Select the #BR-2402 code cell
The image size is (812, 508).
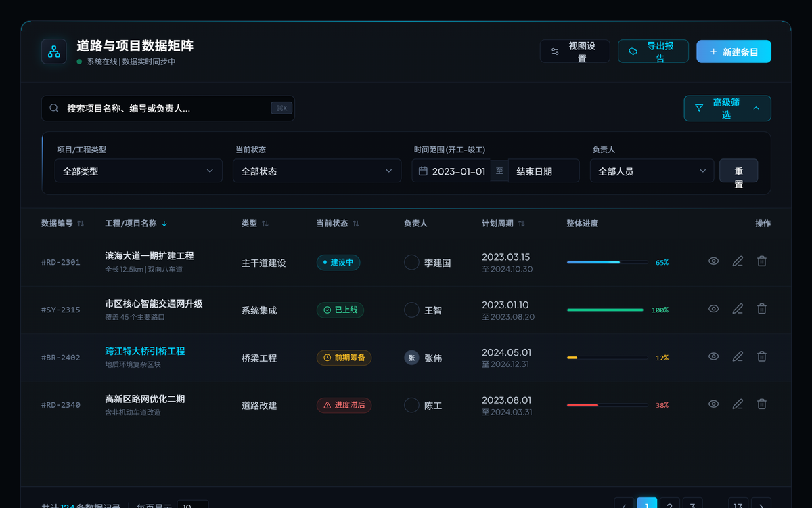(61, 358)
